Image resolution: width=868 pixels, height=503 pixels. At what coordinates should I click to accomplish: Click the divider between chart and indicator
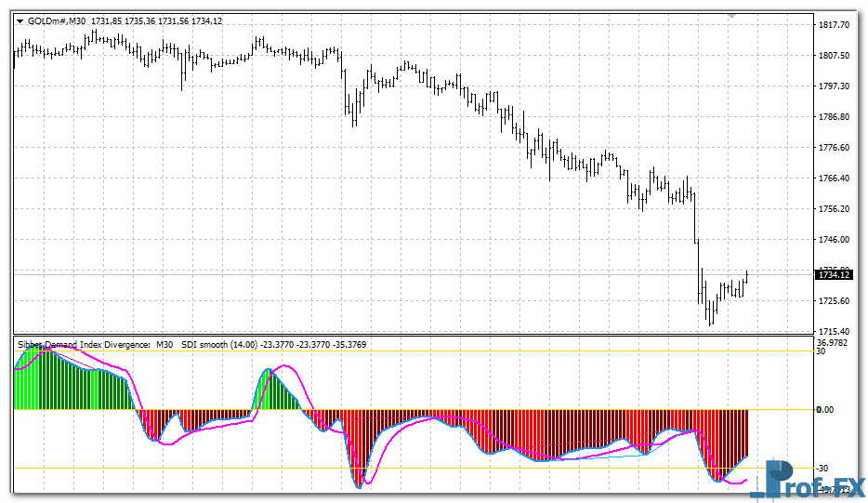(x=409, y=335)
